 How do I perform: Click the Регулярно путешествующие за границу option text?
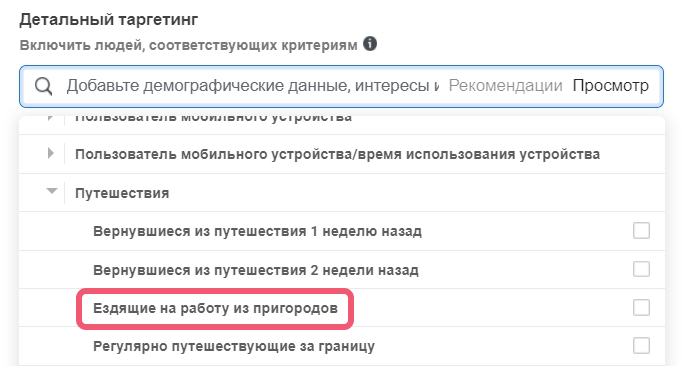pos(234,347)
